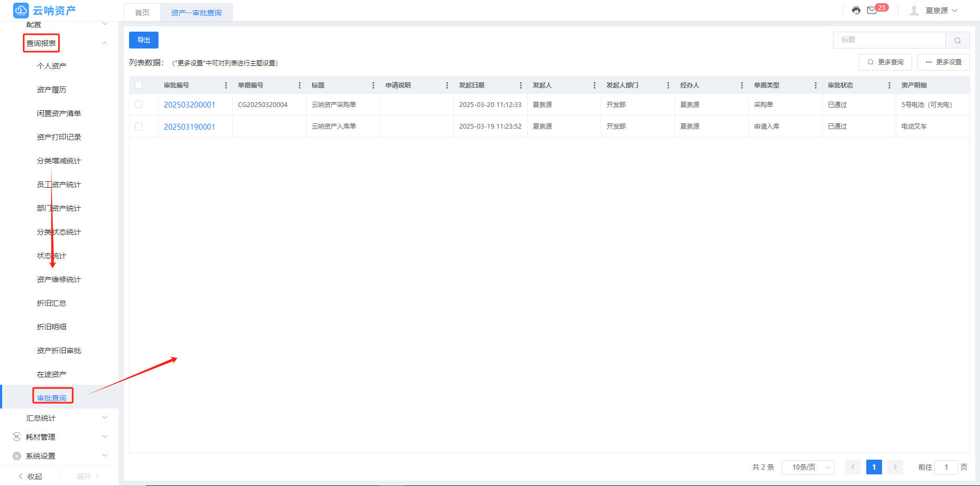
Task: Open 折旧明细 in sidebar
Action: (52, 327)
